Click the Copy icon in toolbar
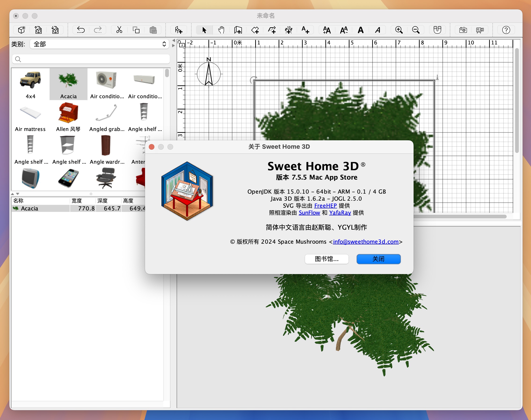 [x=136, y=30]
